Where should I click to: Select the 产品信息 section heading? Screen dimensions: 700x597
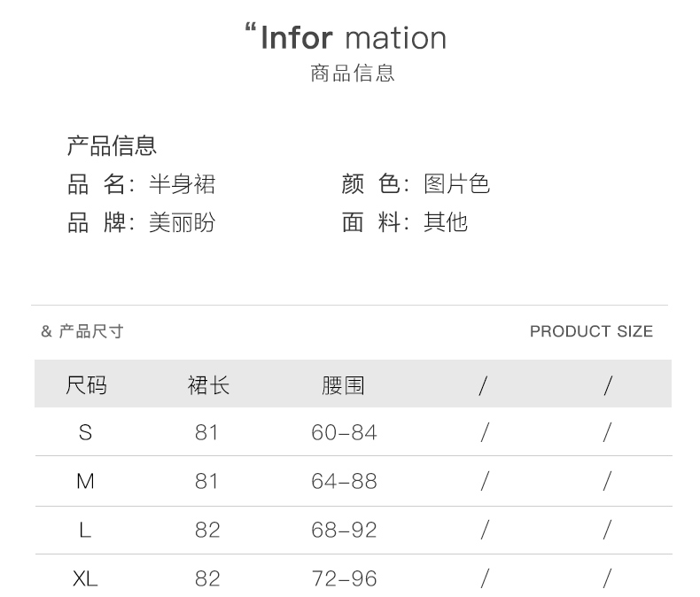(x=112, y=145)
